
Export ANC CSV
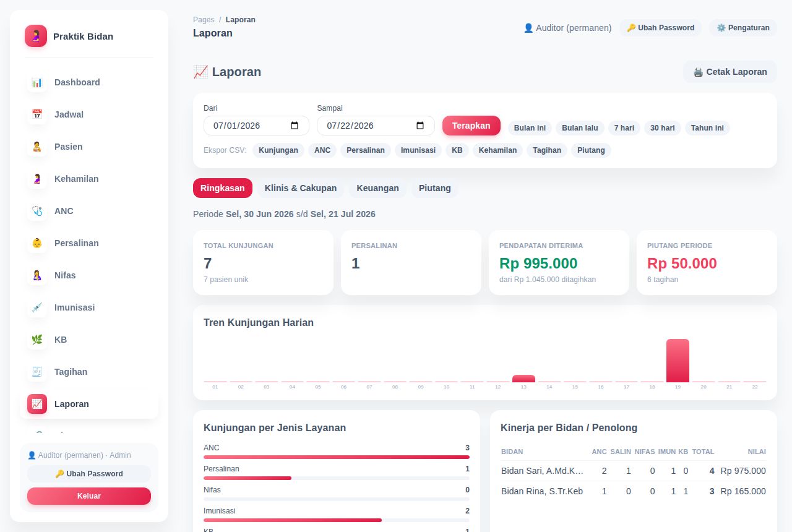tap(322, 150)
